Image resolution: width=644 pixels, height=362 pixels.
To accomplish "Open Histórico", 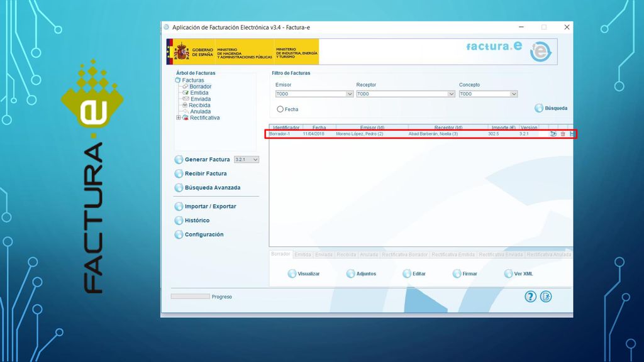I will pyautogui.click(x=192, y=221).
